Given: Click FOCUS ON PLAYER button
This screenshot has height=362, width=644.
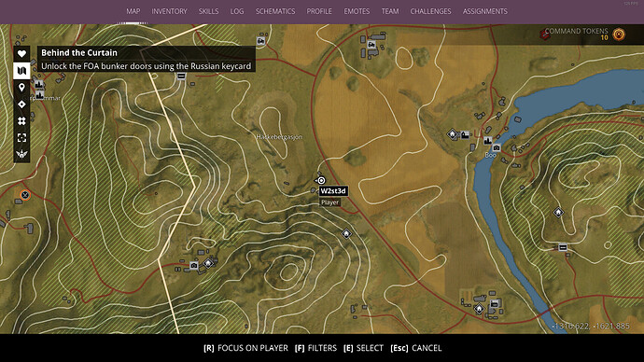Looking at the screenshot, I should tap(245, 348).
